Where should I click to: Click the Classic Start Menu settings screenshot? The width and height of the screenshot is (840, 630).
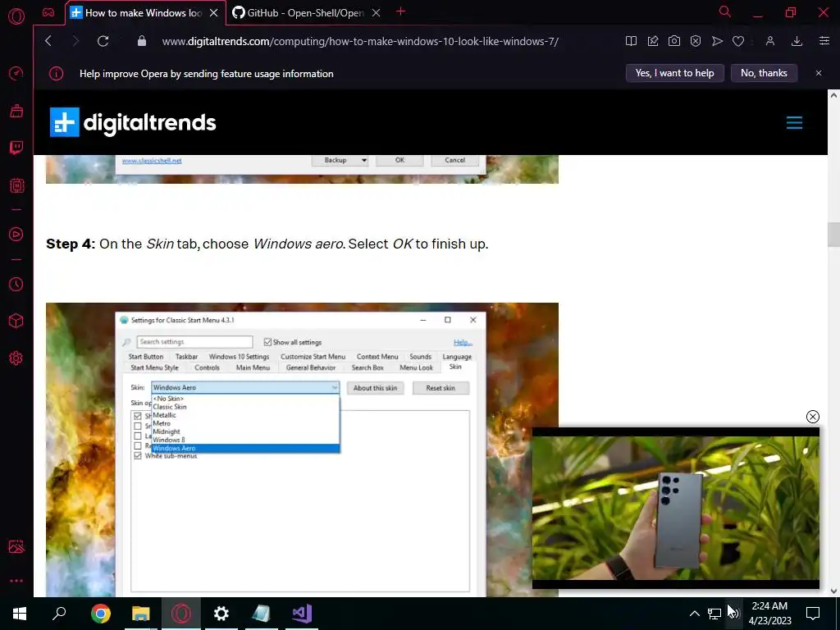point(302,450)
